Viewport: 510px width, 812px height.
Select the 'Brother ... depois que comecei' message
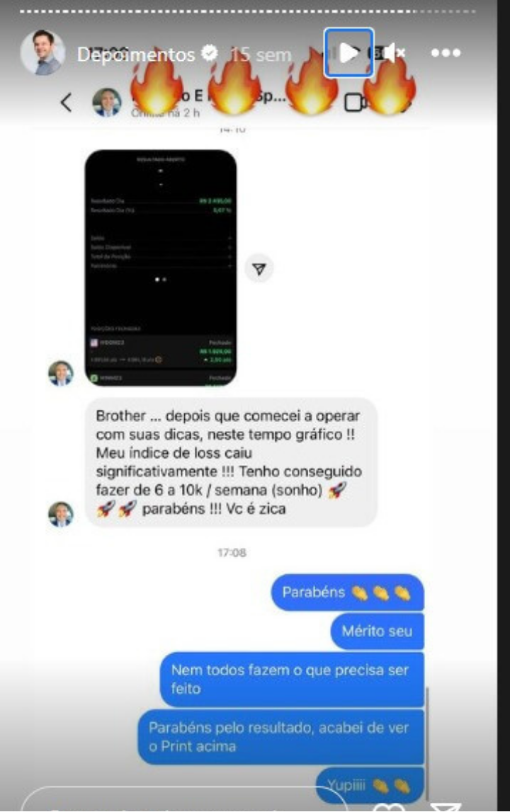tap(231, 462)
